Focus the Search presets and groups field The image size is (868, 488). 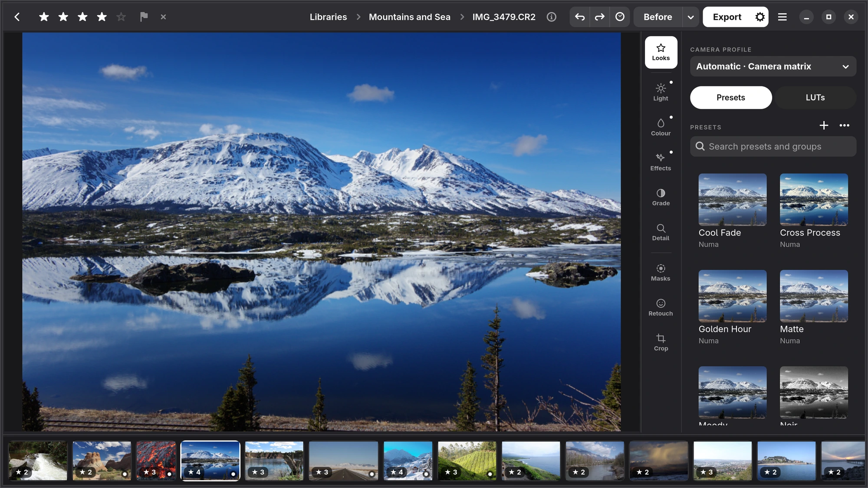773,147
